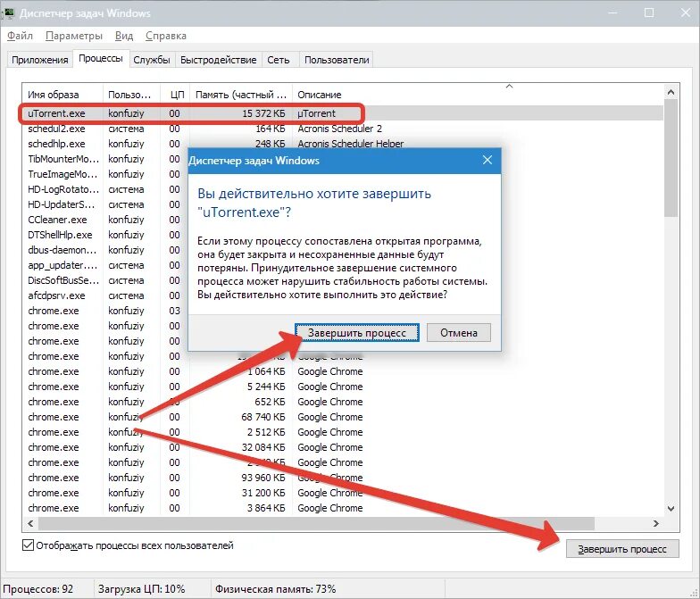Click the µTorrent description cell
700x599 pixels.
[x=316, y=113]
